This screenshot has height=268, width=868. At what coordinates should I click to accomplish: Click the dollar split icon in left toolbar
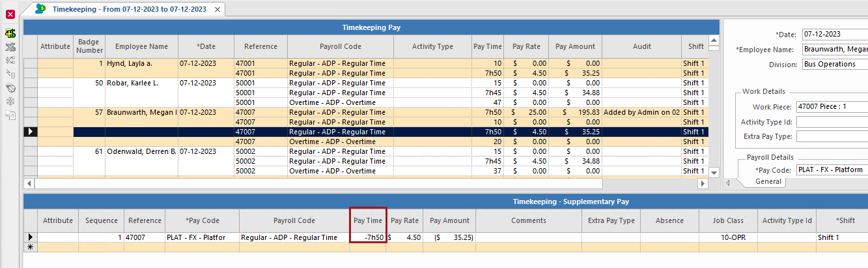coord(10,60)
